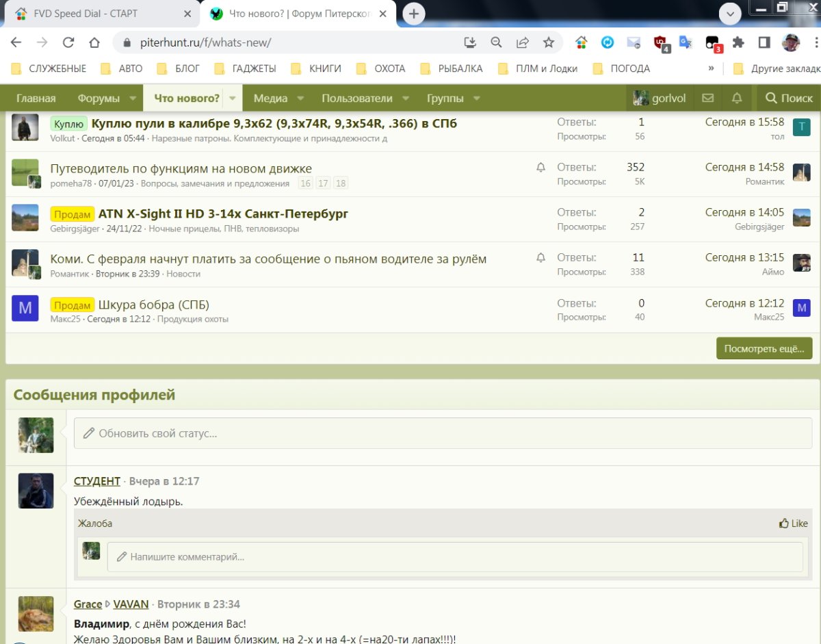
Task: Open the notifications bell in forum navbar
Action: [737, 99]
